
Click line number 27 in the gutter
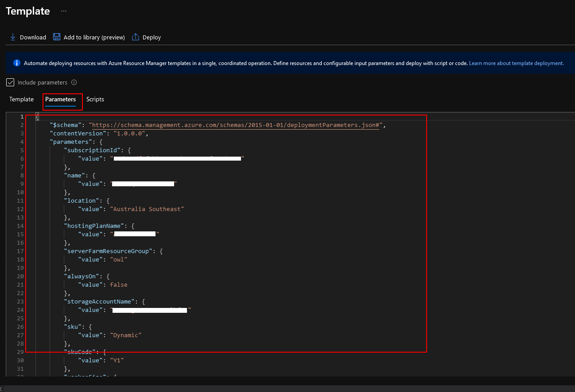pyautogui.click(x=21, y=335)
